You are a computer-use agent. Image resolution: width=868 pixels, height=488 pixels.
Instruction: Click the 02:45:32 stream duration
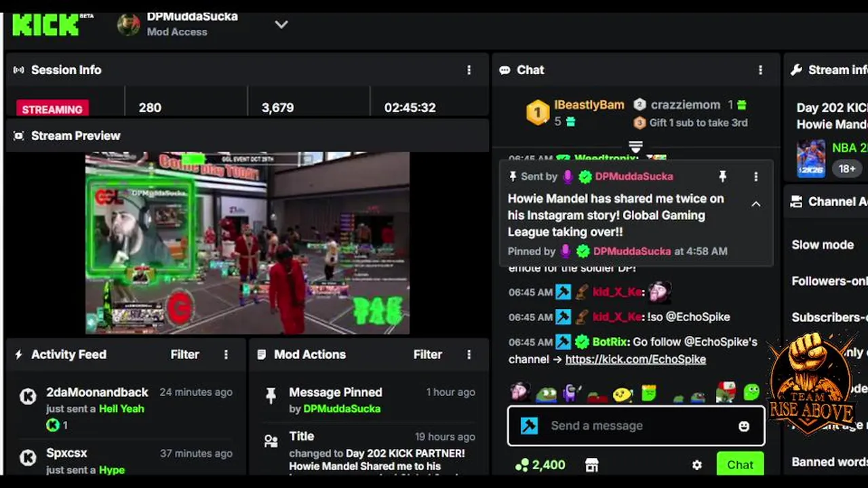pos(410,108)
